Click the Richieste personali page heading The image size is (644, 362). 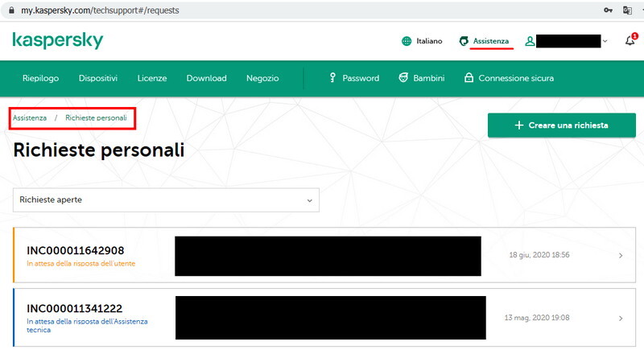(98, 150)
